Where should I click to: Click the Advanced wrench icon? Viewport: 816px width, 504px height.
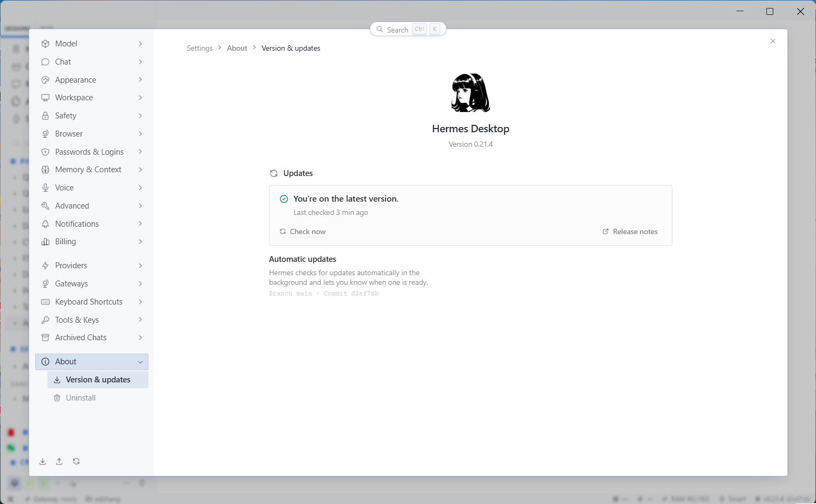45,206
